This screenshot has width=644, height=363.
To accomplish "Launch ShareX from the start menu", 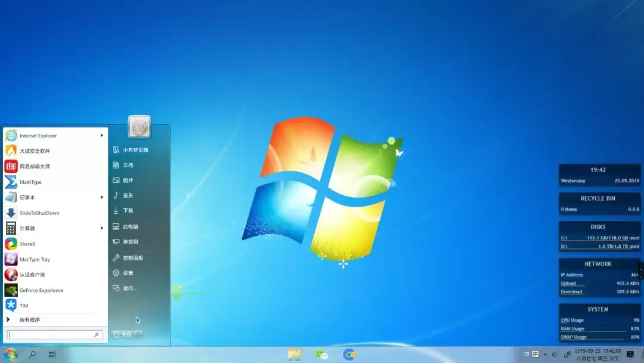I will 55,244.
